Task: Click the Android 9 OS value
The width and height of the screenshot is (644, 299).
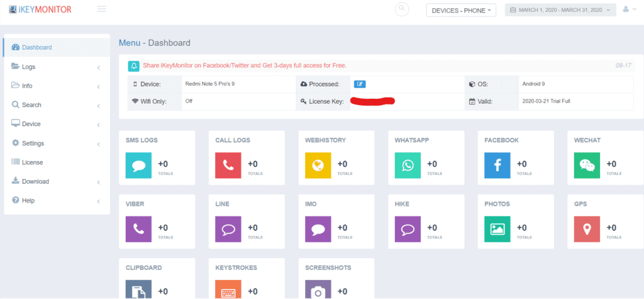Action: 533,84
